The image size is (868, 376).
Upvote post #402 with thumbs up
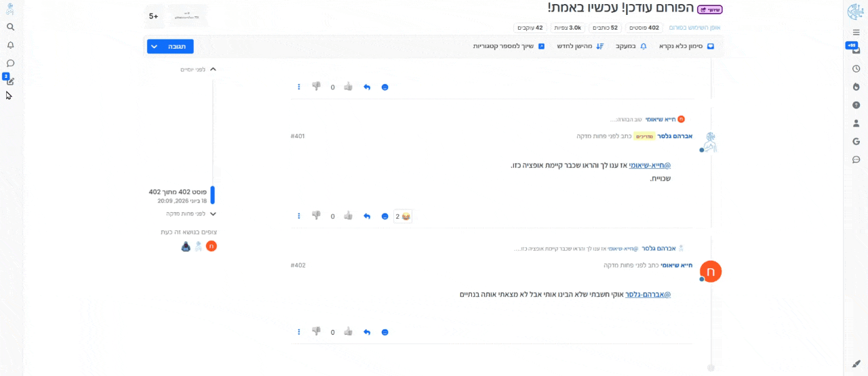click(x=348, y=331)
